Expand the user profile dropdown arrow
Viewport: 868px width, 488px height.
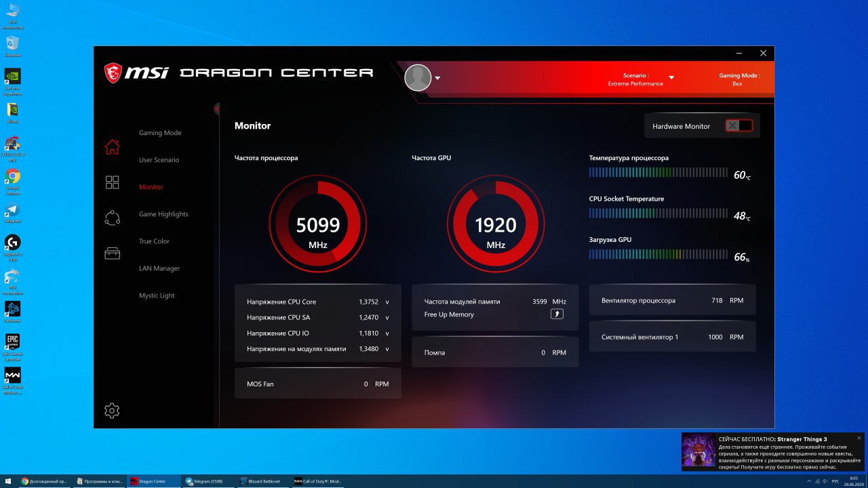pos(437,78)
